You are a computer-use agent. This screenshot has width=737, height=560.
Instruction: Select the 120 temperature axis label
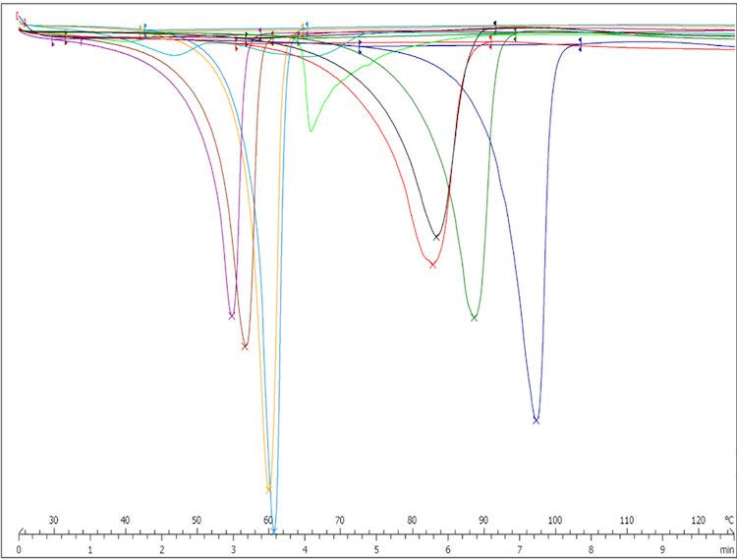[x=699, y=520]
